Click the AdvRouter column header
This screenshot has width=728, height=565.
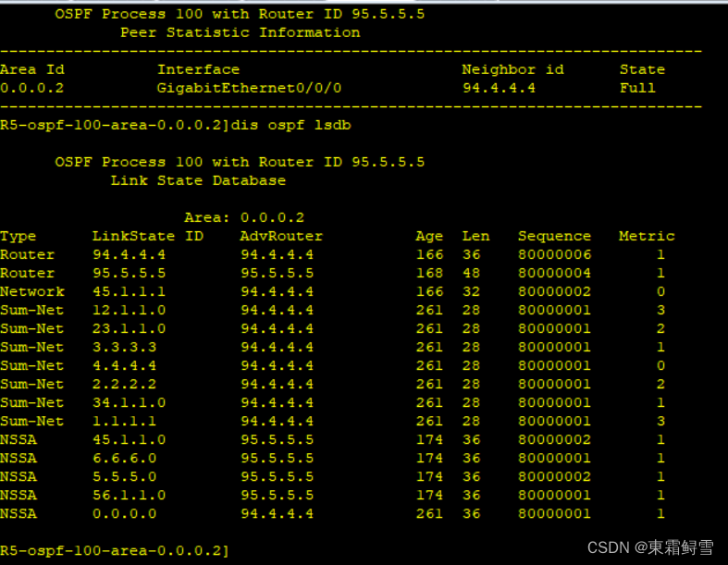coord(281,237)
